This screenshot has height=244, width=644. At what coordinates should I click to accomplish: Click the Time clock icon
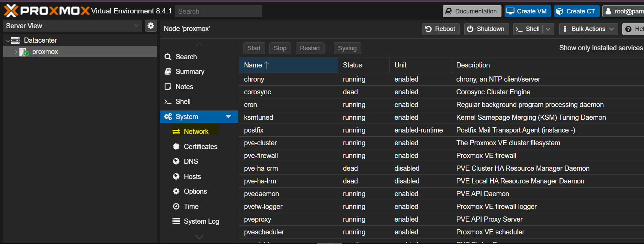tap(176, 206)
